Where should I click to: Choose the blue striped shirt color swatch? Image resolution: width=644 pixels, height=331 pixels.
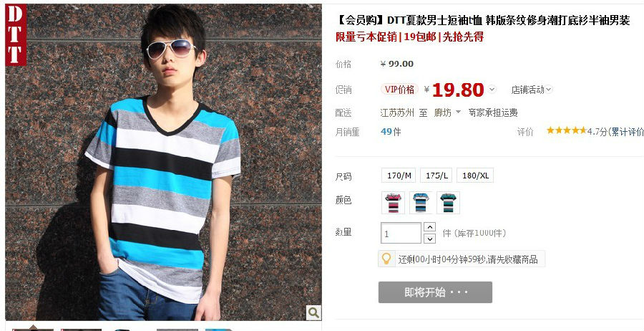421,203
